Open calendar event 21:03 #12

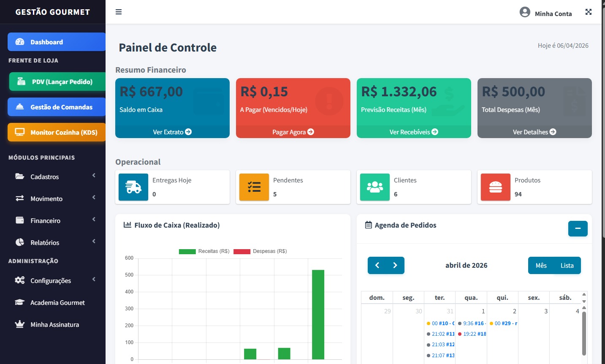440,344
